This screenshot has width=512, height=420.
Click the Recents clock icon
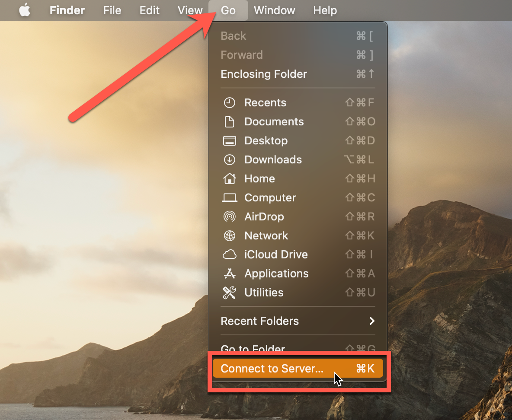[x=229, y=102]
